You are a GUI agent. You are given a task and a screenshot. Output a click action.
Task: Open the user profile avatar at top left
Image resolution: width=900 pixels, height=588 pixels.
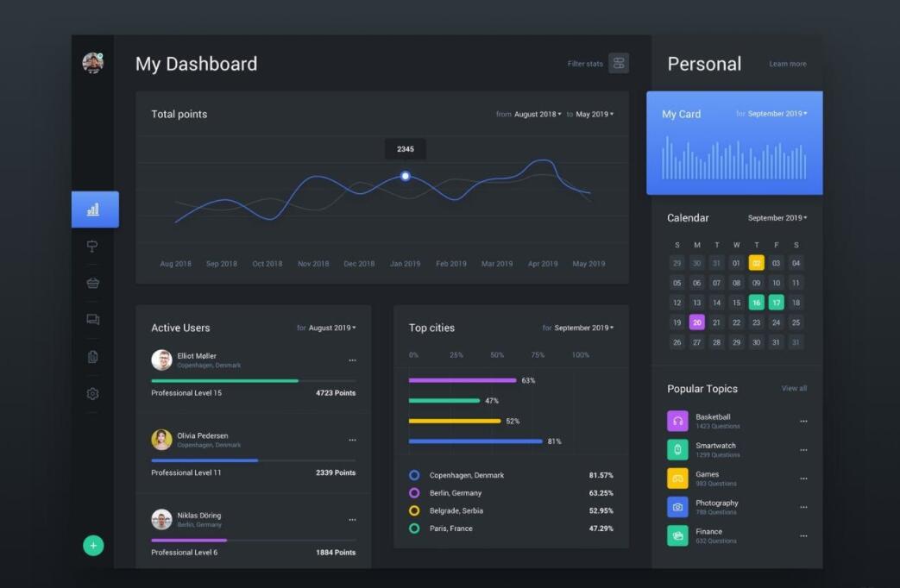click(x=92, y=62)
